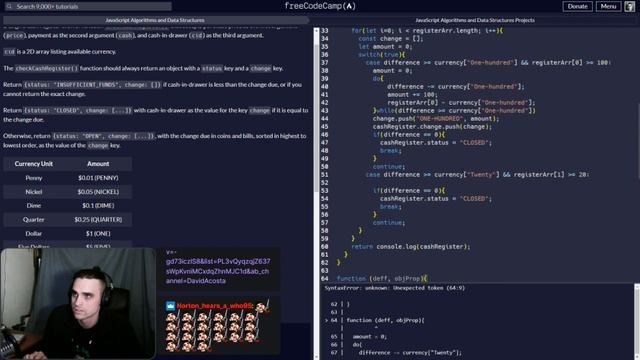The height and width of the screenshot is (360, 640).
Task: Click the checkCashRegister() inline code text
Action: click(x=46, y=68)
